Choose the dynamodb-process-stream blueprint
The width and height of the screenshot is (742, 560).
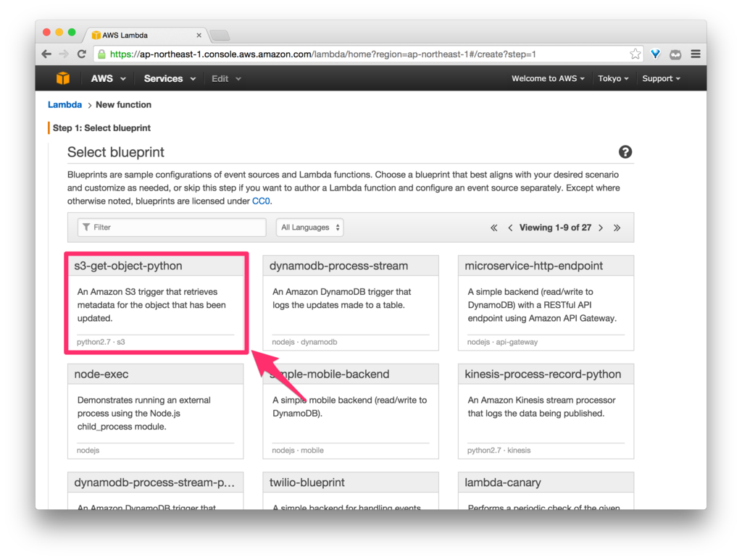351,303
